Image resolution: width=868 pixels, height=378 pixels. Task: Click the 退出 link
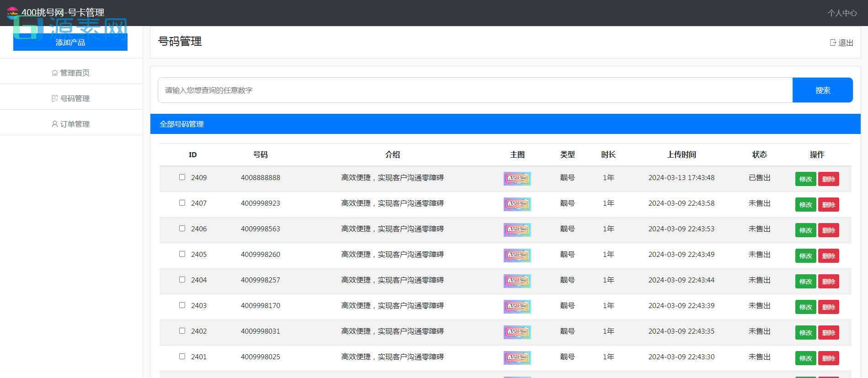(x=841, y=43)
